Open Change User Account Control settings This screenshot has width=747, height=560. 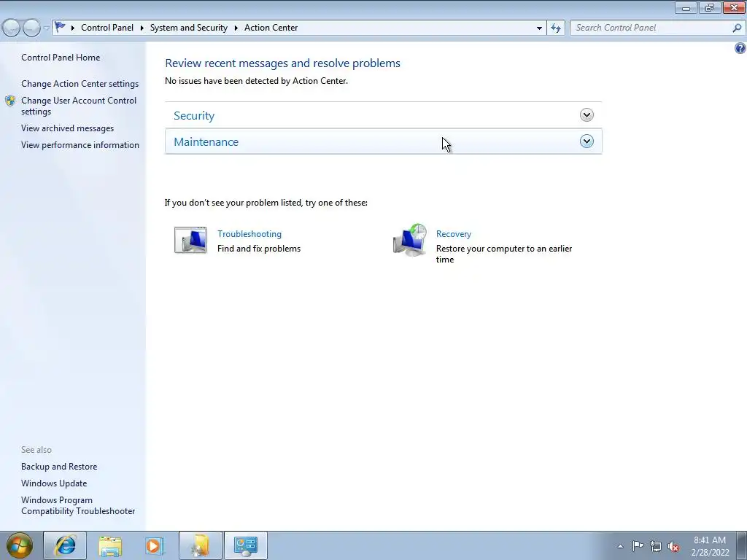click(79, 106)
